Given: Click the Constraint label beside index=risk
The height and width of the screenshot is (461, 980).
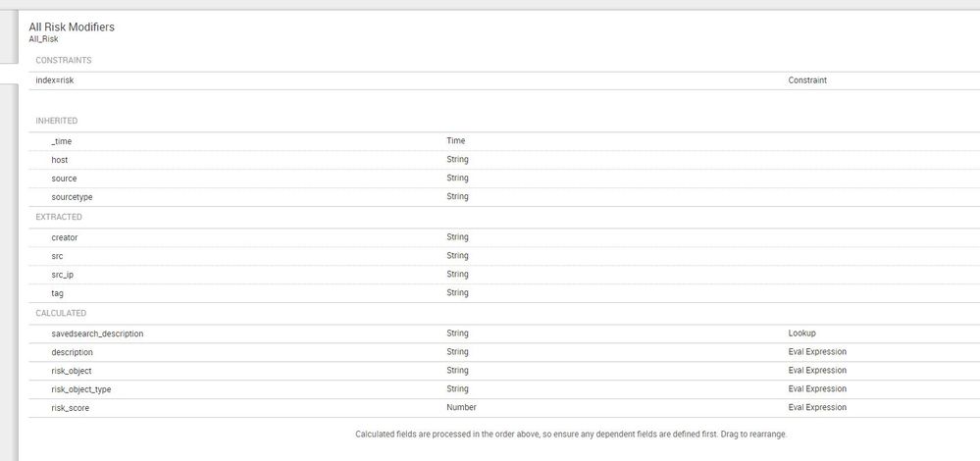Looking at the screenshot, I should click(807, 80).
